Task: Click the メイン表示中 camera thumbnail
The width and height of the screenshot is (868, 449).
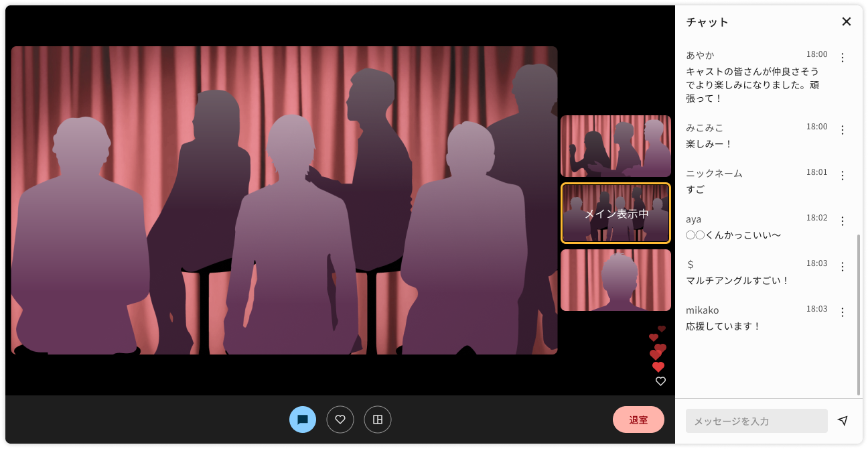Action: (616, 213)
